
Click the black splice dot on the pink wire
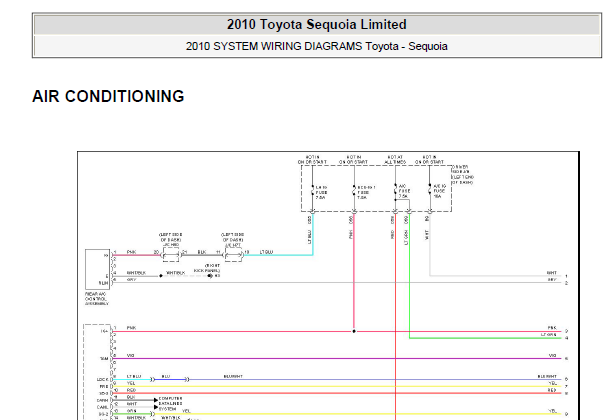point(354,331)
